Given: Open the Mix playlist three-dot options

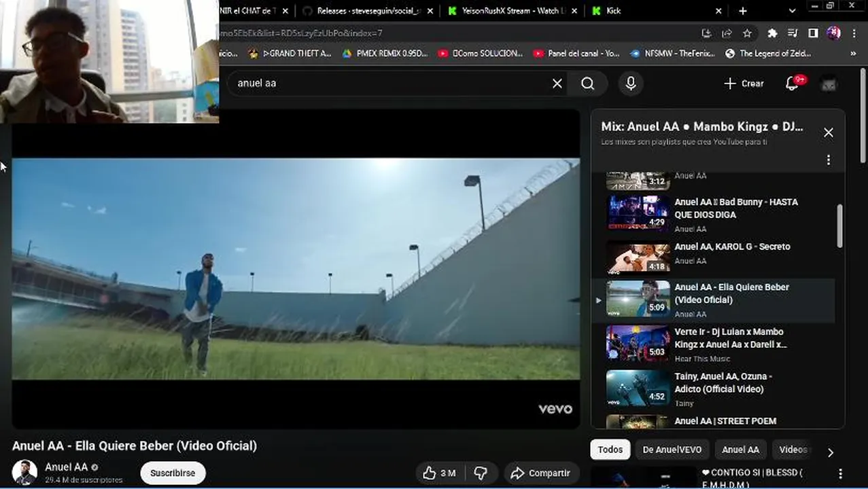Looking at the screenshot, I should pyautogui.click(x=828, y=160).
